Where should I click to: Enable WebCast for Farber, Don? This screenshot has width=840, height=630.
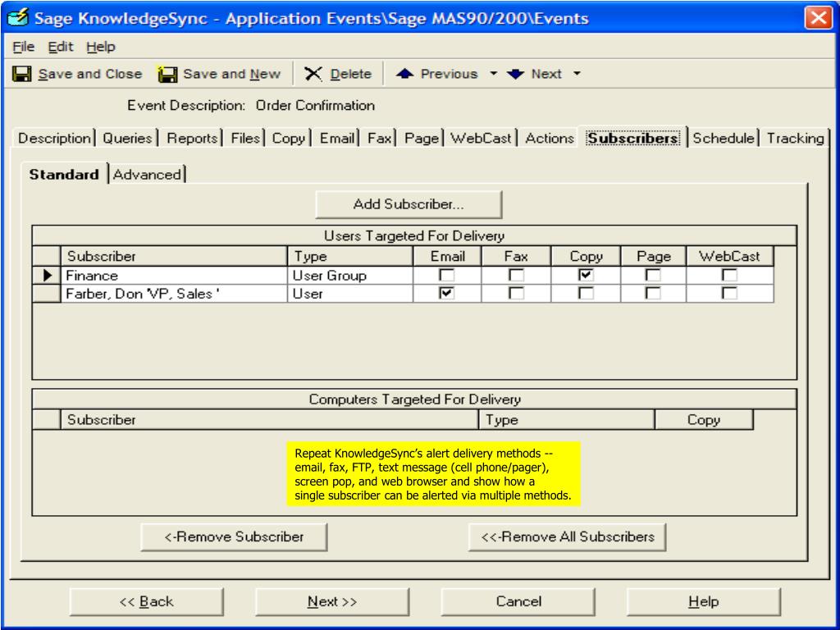pyautogui.click(x=729, y=293)
